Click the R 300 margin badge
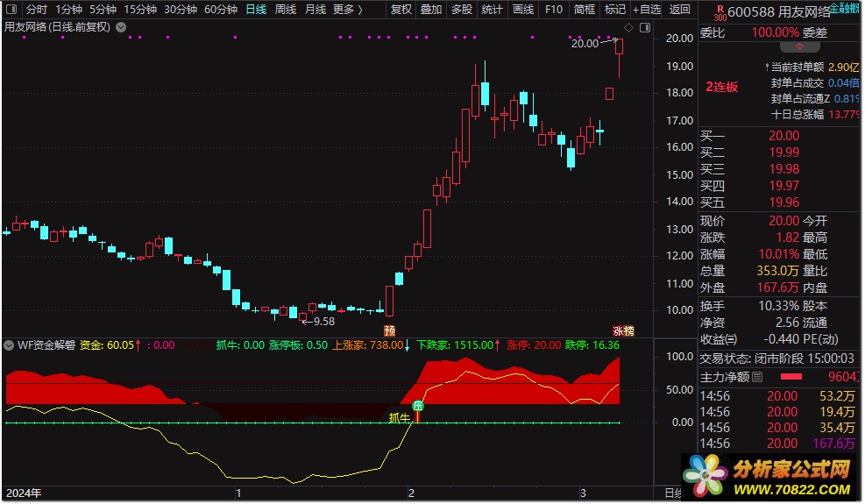 [720, 12]
